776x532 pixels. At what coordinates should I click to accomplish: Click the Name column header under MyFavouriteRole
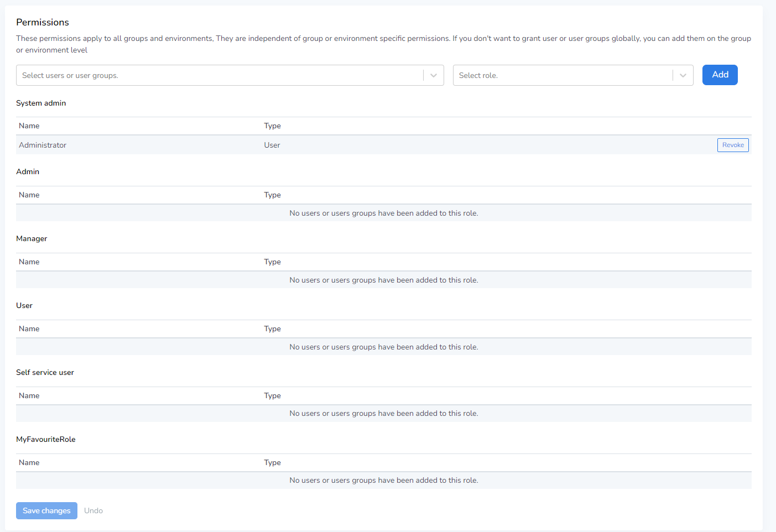tap(29, 463)
